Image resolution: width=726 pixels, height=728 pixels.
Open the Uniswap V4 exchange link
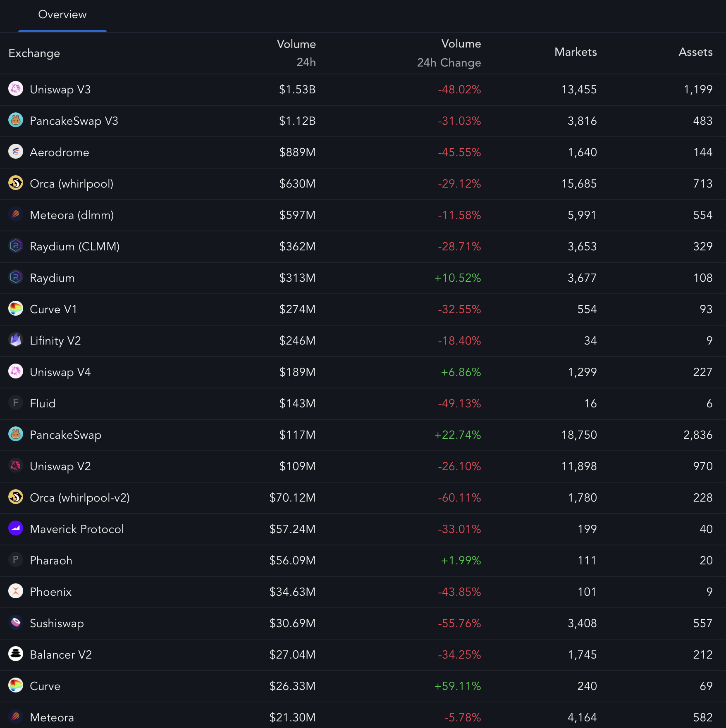tap(60, 372)
